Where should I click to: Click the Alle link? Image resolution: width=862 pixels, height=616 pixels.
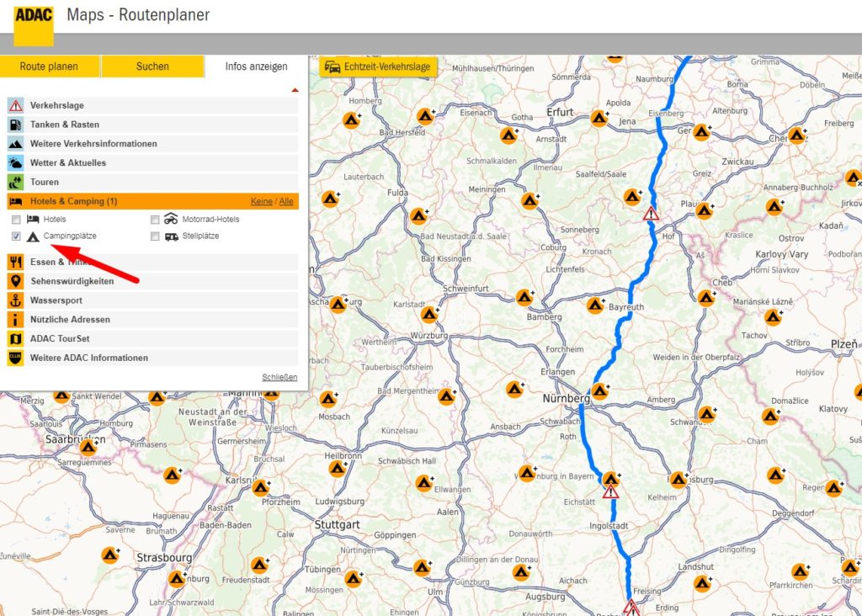[x=286, y=202]
